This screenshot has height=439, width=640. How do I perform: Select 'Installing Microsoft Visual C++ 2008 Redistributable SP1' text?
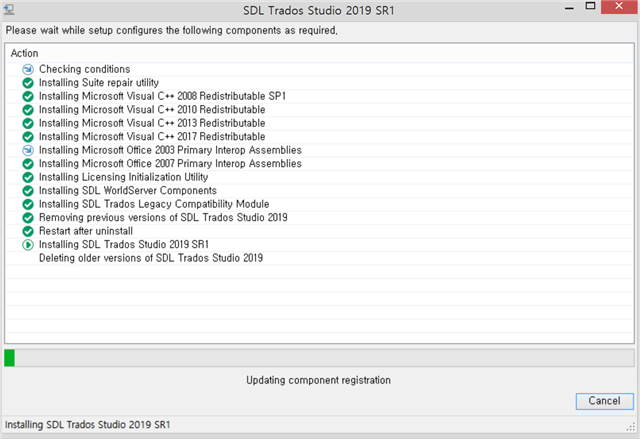coord(162,96)
